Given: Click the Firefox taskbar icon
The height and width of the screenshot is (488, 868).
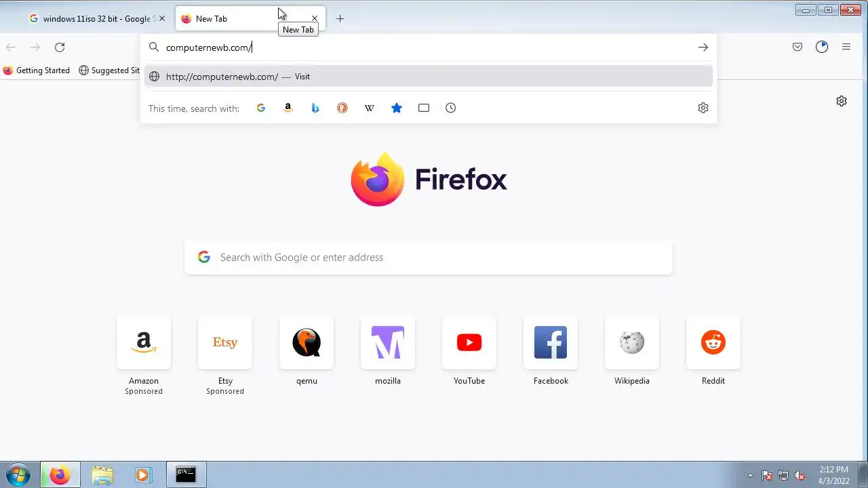Looking at the screenshot, I should (60, 474).
